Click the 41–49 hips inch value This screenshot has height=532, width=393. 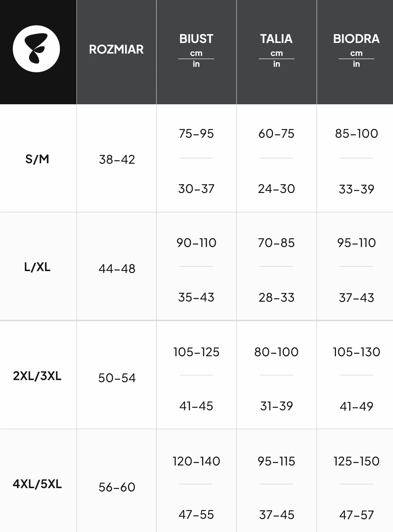point(356,406)
